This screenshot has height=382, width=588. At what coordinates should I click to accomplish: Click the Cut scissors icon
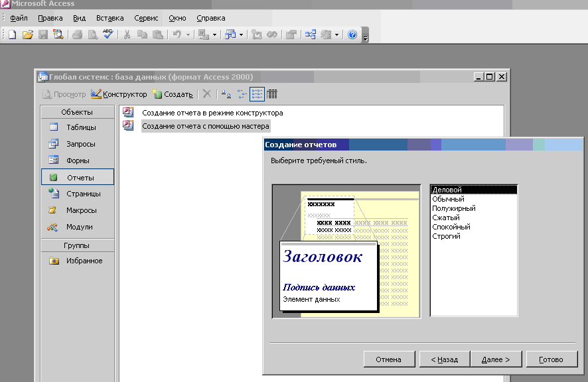point(127,35)
